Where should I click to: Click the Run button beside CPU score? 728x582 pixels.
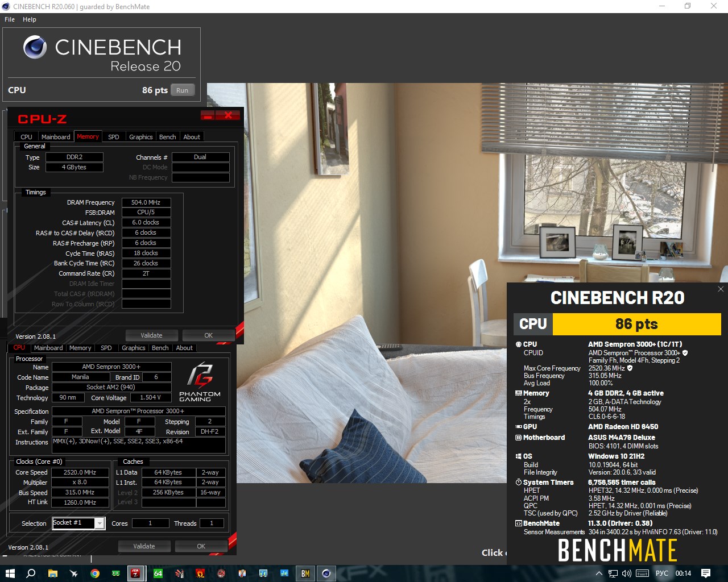[x=183, y=90]
